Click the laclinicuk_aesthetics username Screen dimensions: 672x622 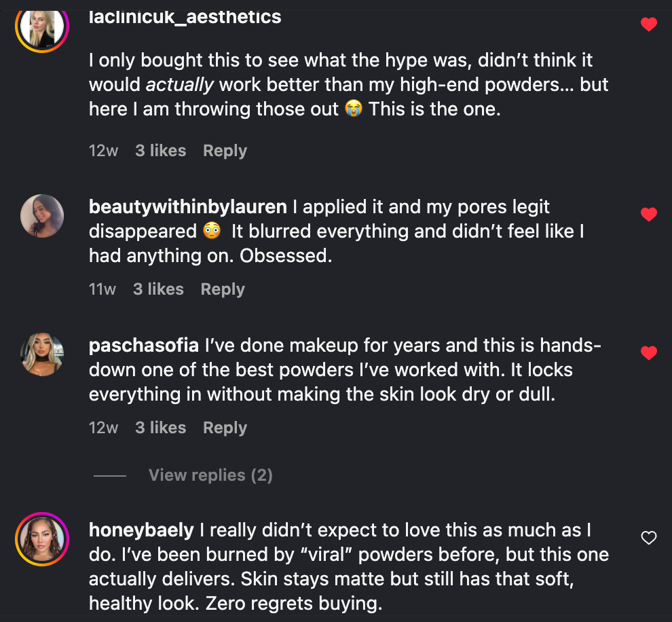click(x=185, y=16)
